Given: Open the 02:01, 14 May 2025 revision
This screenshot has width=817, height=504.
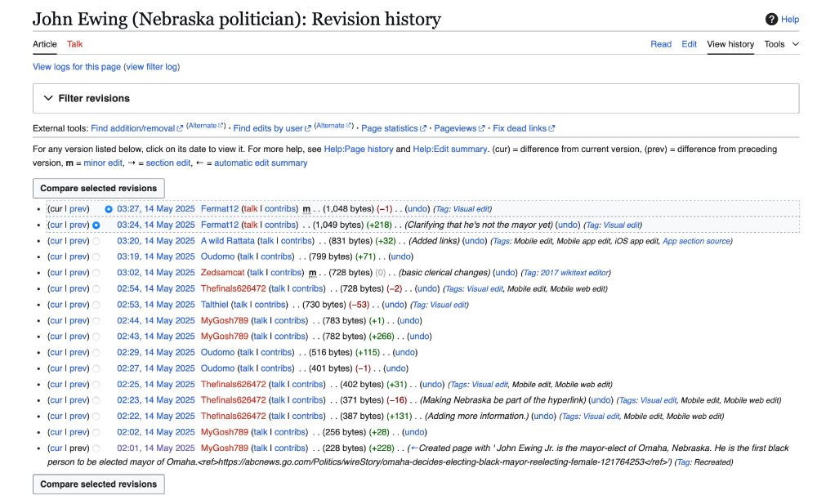Looking at the screenshot, I should point(156,448).
